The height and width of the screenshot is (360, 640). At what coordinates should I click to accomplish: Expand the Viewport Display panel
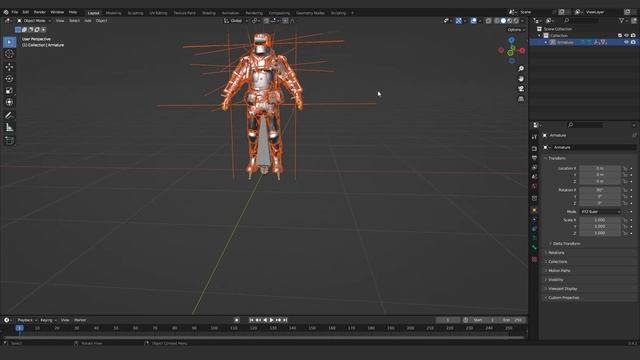pos(561,289)
